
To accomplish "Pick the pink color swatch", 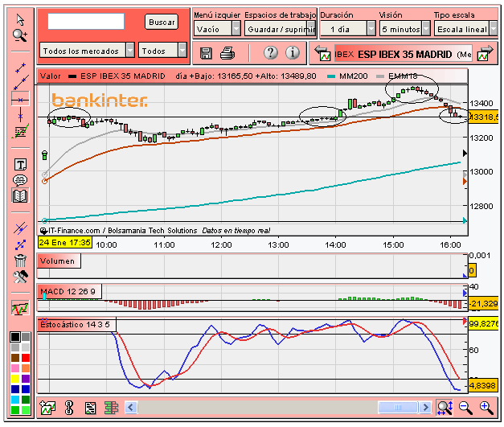I will pyautogui.click(x=15, y=368).
